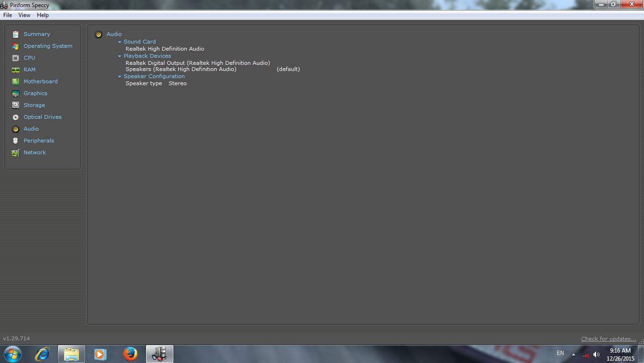Open the Motherboard section

(x=41, y=81)
